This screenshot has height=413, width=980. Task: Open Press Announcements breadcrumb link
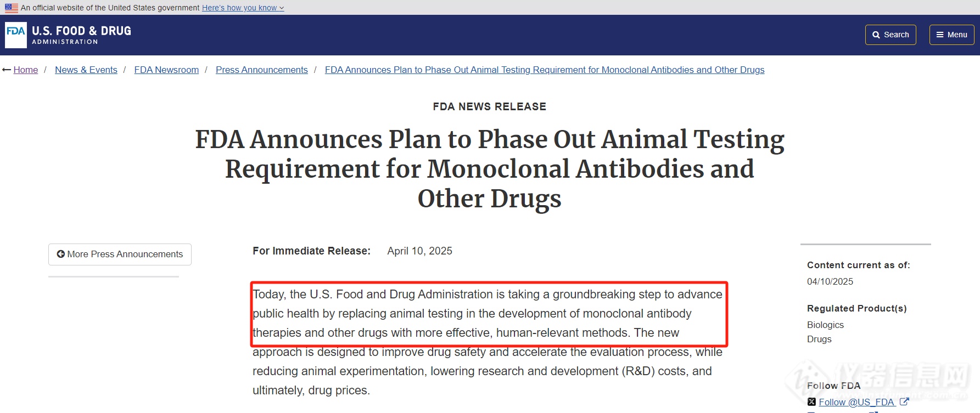tap(262, 70)
